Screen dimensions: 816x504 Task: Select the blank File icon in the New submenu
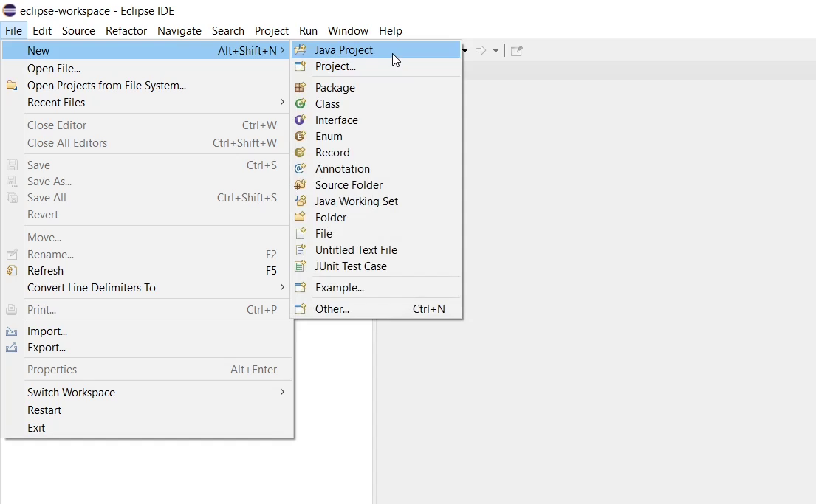301,233
